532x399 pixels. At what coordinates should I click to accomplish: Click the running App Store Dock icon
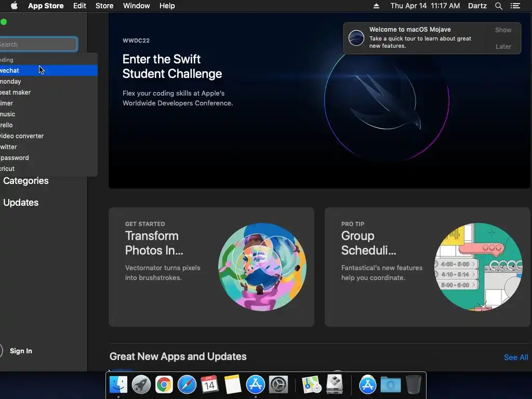(x=256, y=385)
